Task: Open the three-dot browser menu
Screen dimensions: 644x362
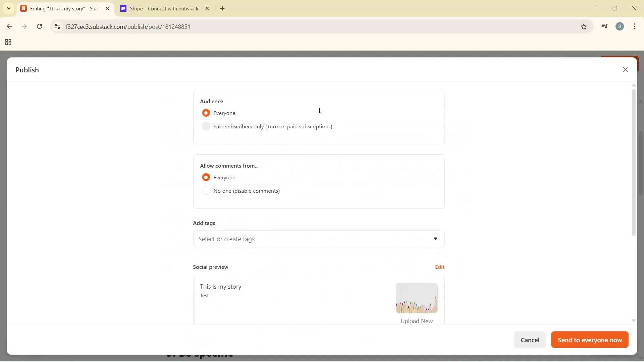Action: click(x=635, y=26)
